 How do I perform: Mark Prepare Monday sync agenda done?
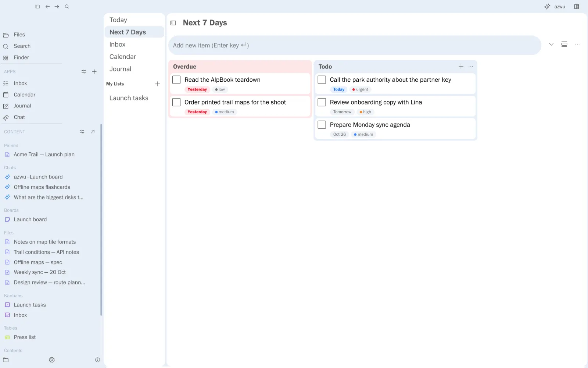point(322,125)
